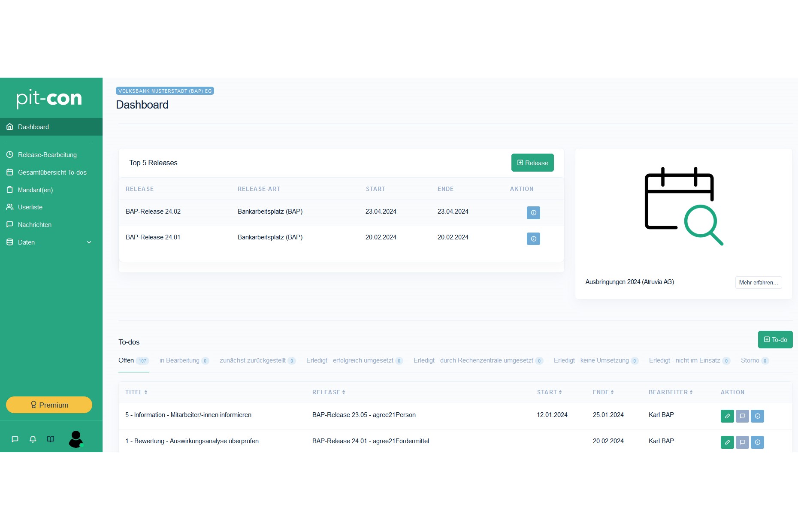Image resolution: width=798 pixels, height=532 pixels.
Task: Click the pit-con logo
Action: tap(49, 99)
